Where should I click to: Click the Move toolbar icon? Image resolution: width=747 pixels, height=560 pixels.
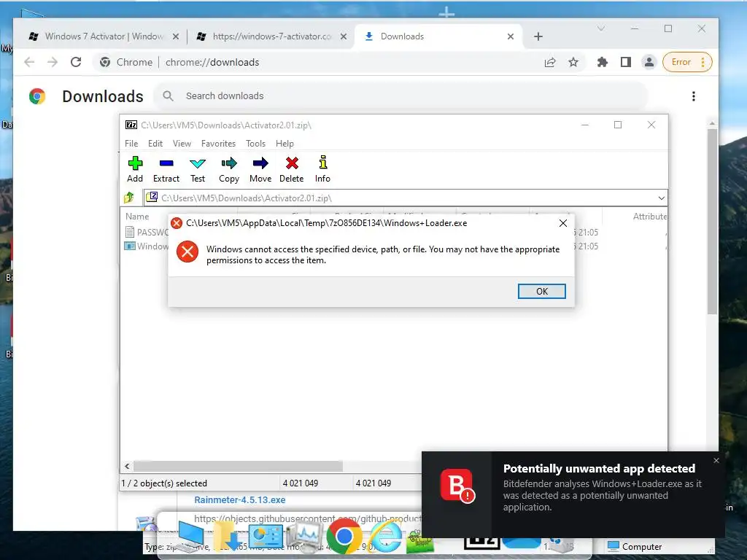(x=260, y=169)
